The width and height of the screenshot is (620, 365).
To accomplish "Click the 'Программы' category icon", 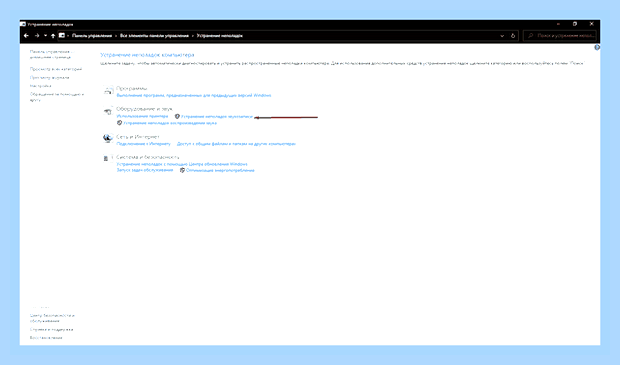I will pos(108,91).
